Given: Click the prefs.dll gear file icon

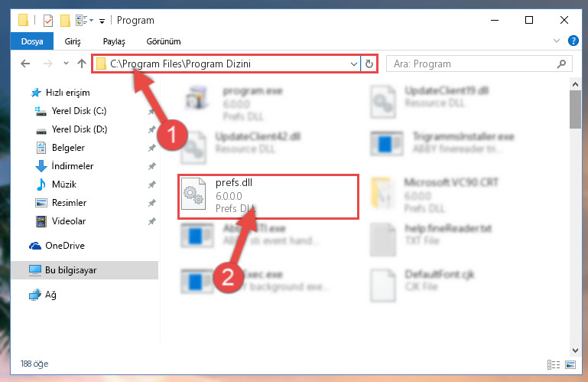Looking at the screenshot, I should coord(193,194).
